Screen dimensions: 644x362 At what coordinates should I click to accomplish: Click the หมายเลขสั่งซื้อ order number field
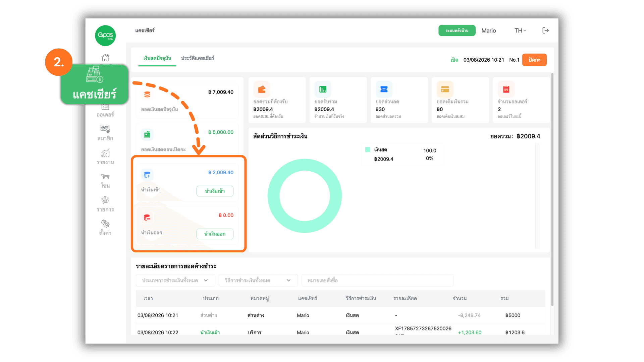(x=377, y=280)
